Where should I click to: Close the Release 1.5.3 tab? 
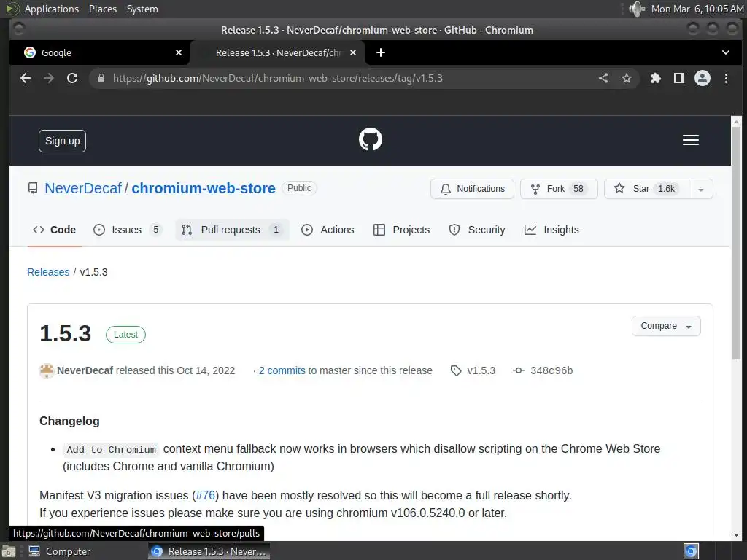(353, 52)
